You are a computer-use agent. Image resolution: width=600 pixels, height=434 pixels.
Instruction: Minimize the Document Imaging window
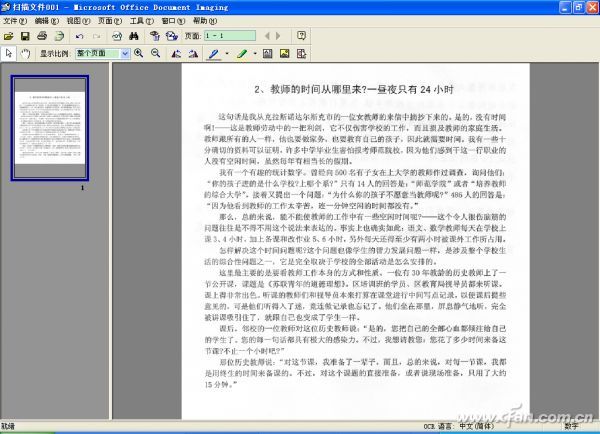(x=565, y=7)
